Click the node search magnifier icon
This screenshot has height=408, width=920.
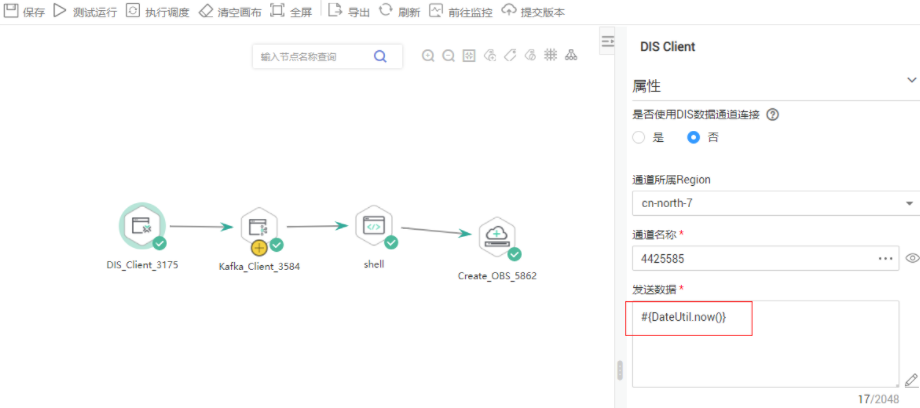tap(380, 56)
